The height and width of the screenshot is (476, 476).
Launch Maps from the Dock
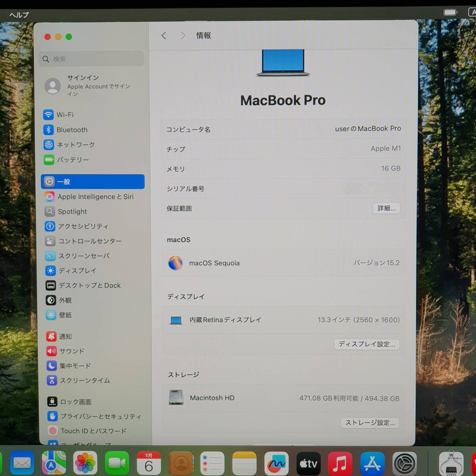tap(54, 463)
